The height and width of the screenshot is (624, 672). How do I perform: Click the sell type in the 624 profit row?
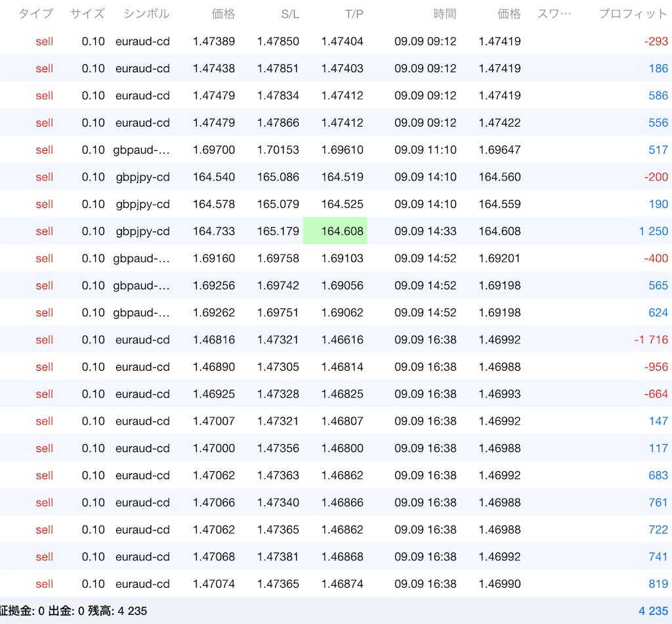45,312
